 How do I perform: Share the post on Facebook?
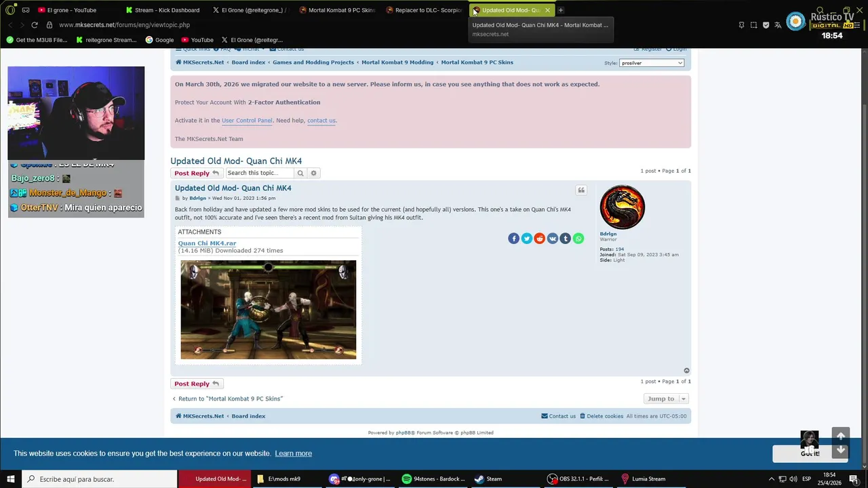pos(513,239)
